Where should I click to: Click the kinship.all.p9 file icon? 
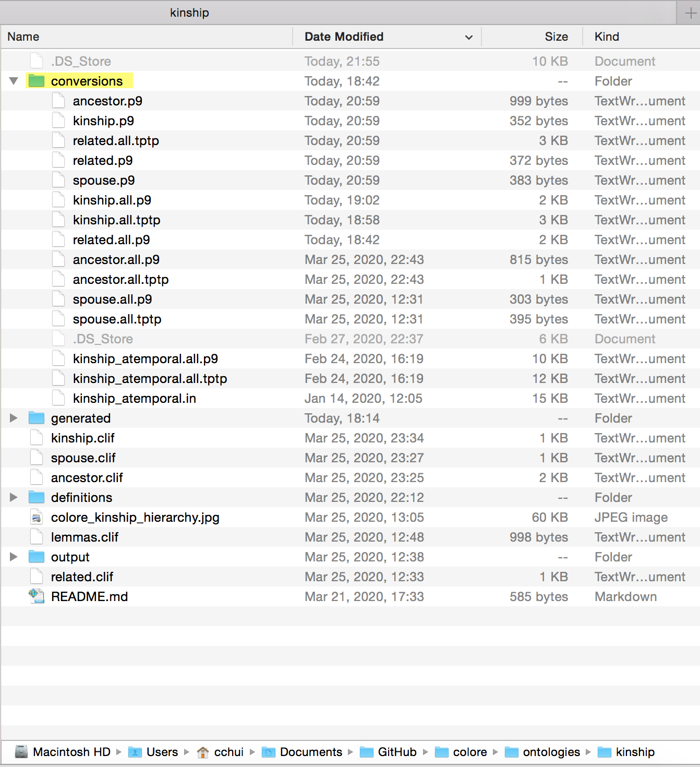click(x=58, y=200)
